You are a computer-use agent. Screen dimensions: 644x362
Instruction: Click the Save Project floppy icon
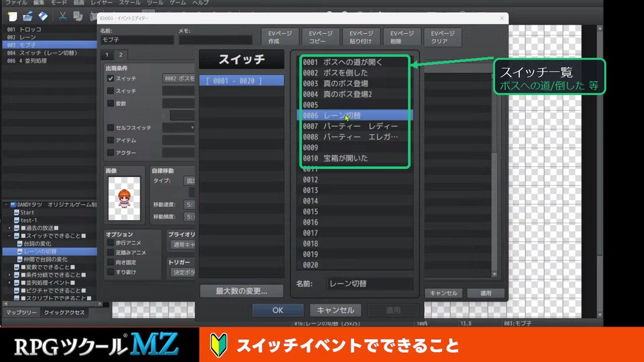tap(44, 16)
